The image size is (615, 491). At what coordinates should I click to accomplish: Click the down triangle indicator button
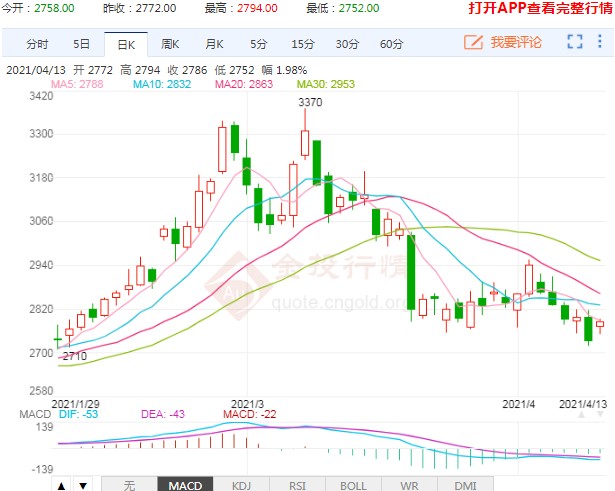point(83,486)
